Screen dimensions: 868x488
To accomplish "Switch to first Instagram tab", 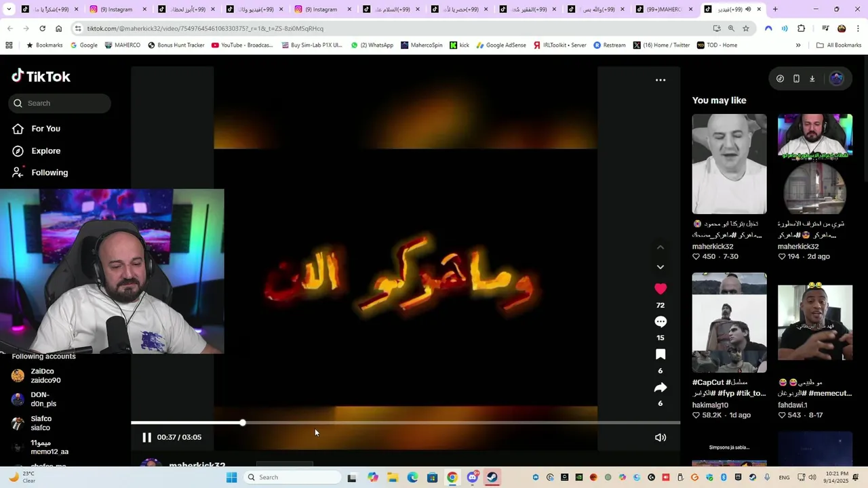I will click(117, 9).
